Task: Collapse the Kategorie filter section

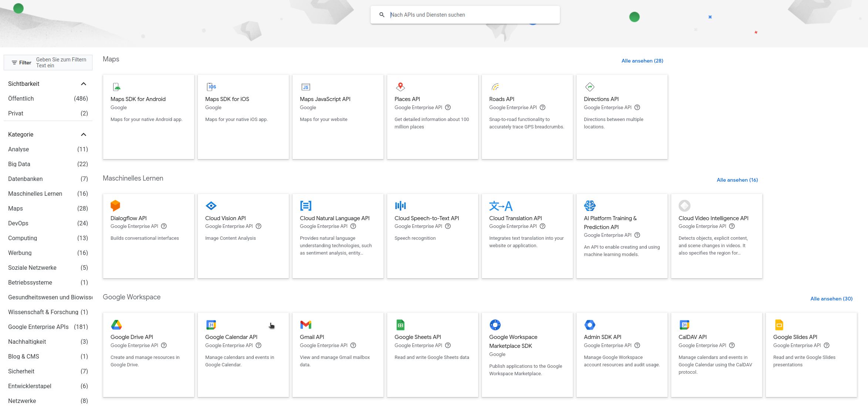Action: coord(84,134)
